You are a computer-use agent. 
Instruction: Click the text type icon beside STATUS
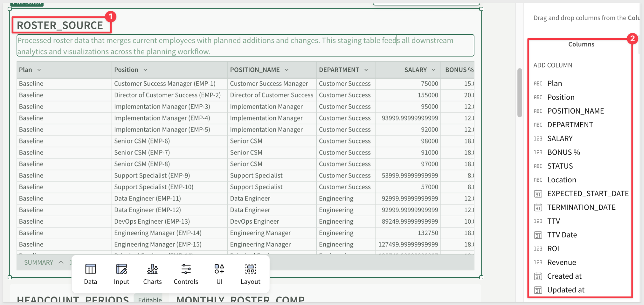point(538,166)
